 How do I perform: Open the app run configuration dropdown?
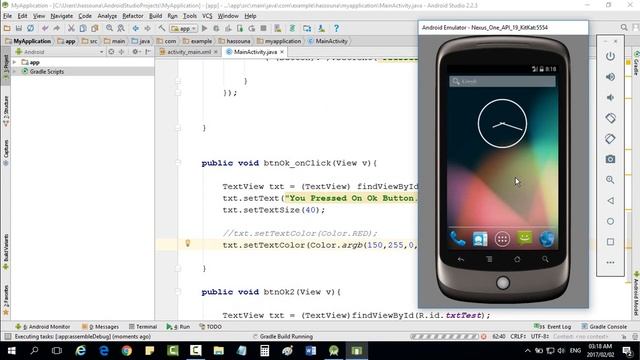pyautogui.click(x=184, y=29)
